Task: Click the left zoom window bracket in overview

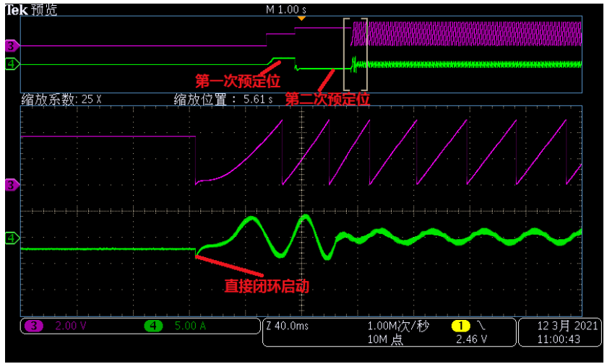Action: tap(345, 45)
